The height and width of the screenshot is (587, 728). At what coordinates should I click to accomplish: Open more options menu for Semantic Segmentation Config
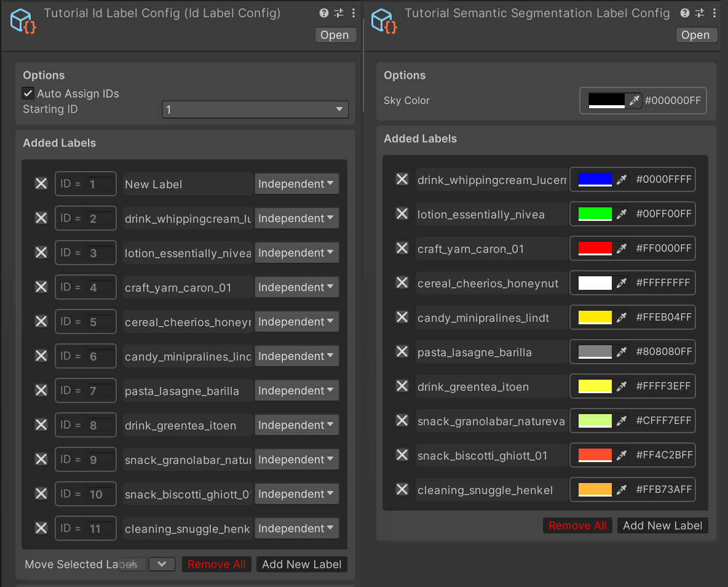point(714,13)
